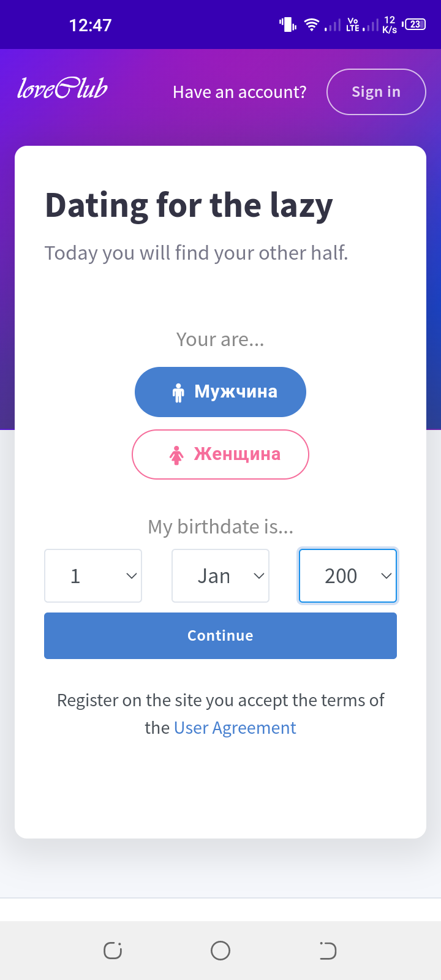Tap the "Have an account?" text
This screenshot has height=980, width=441.
click(x=239, y=92)
